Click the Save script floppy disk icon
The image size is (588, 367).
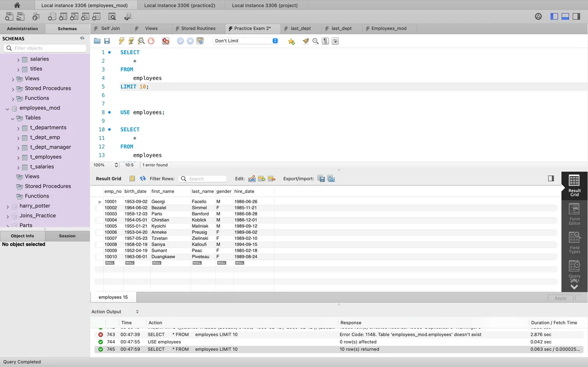(107, 41)
